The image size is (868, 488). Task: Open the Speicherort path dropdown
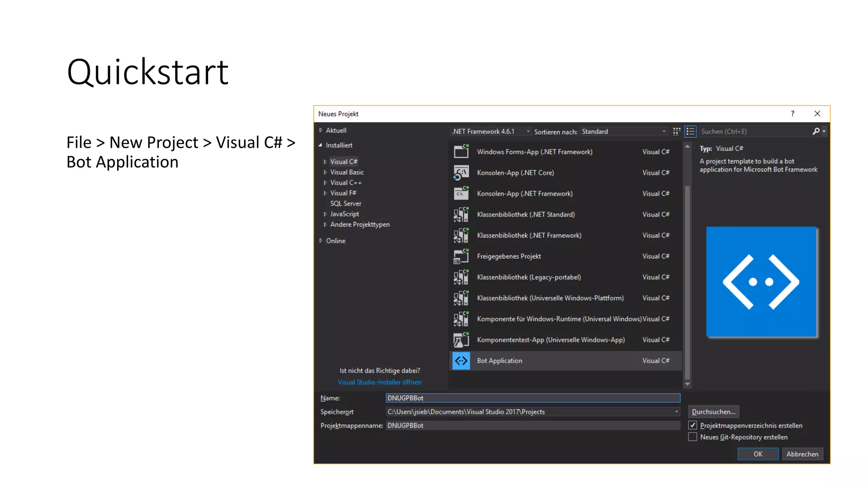click(x=676, y=412)
